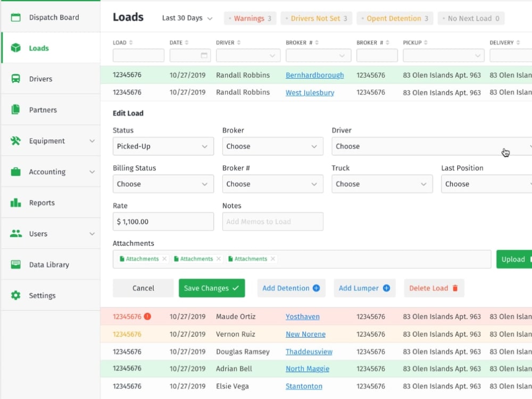Click the date filter calendar icon
Screen dimensions: 532x399
(204, 55)
